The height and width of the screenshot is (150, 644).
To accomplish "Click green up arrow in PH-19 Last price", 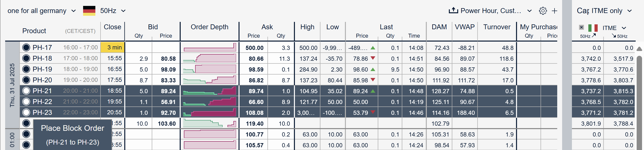I will 373,69.
